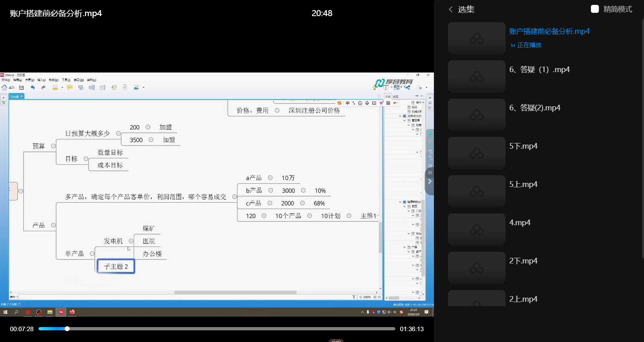Click the insert image icon
The height and width of the screenshot is (342, 644).
pyautogui.click(x=136, y=87)
